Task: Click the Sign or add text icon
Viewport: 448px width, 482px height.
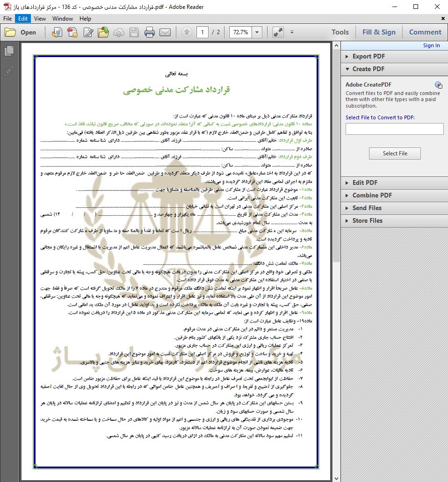Action: click(88, 32)
